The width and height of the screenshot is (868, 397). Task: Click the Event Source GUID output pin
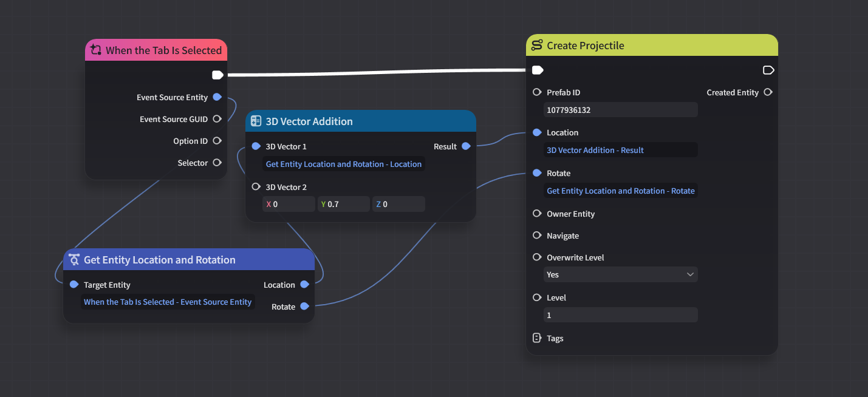(x=217, y=119)
